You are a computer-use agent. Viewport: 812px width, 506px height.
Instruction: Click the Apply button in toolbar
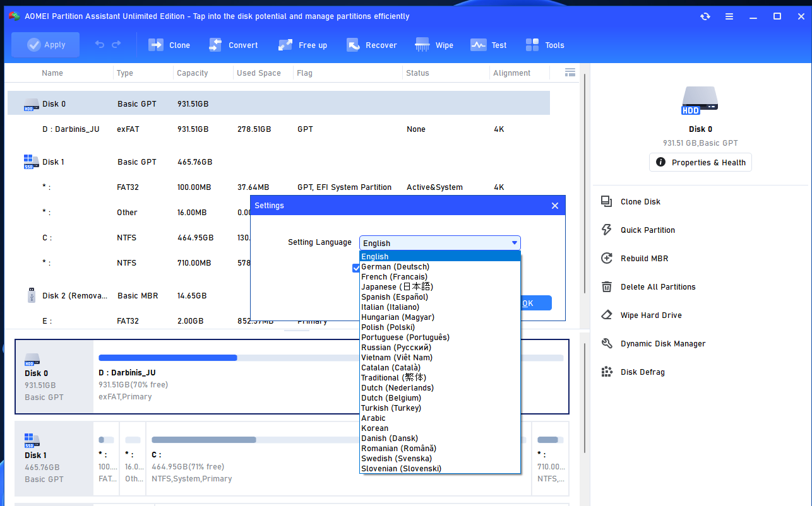[x=45, y=45]
